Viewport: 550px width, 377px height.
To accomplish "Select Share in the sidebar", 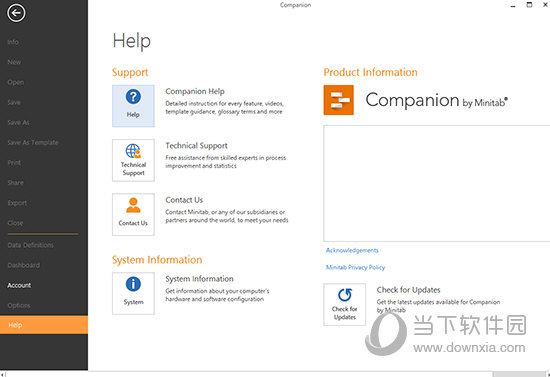I will tap(15, 183).
